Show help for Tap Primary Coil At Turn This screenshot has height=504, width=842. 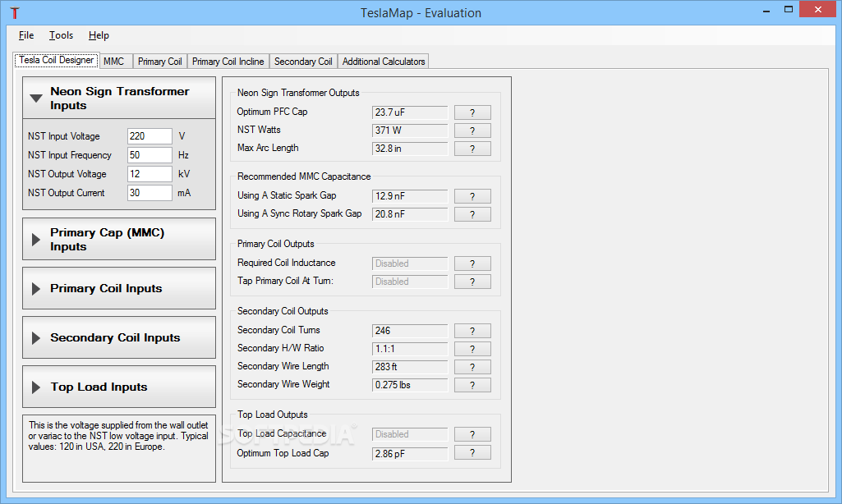[472, 282]
